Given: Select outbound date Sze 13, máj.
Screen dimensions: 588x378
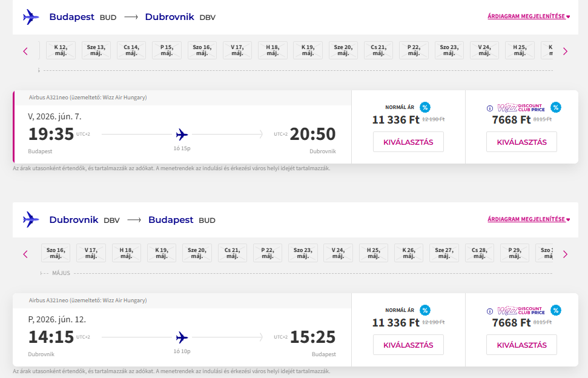Looking at the screenshot, I should [96, 50].
